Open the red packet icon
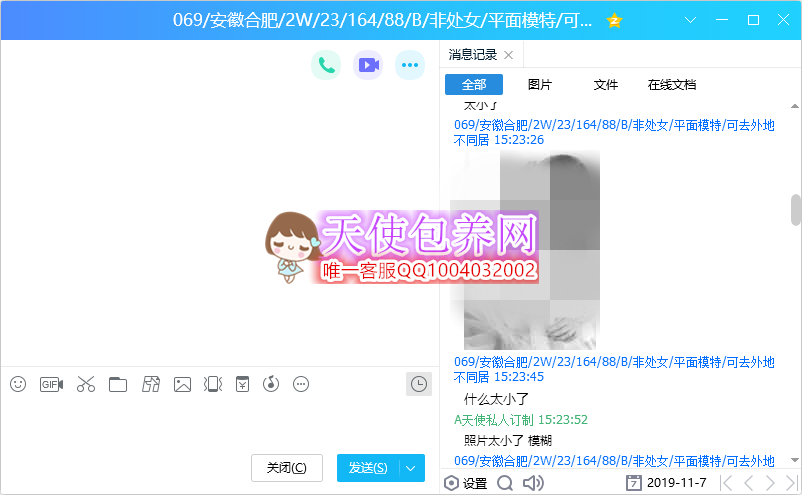The width and height of the screenshot is (802, 495). pyautogui.click(x=241, y=384)
